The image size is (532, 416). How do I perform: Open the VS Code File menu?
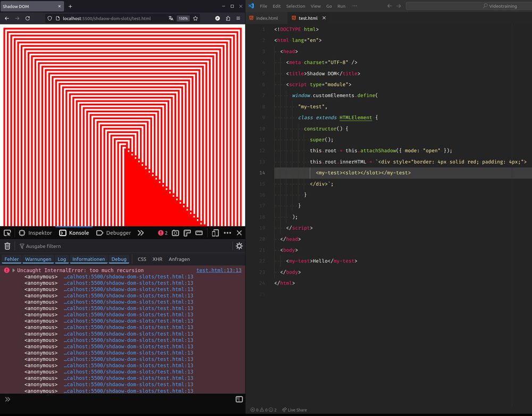pyautogui.click(x=263, y=6)
